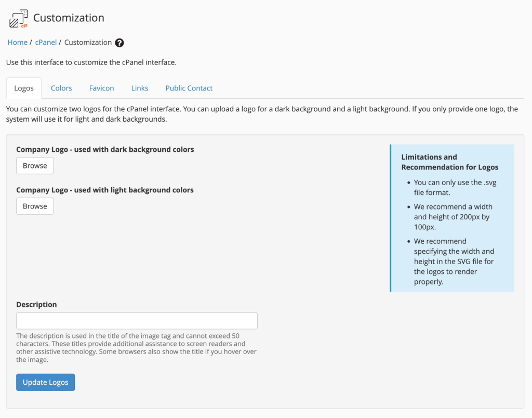Open the help question mark icon
Screen dimensions: 532x418
119,43
